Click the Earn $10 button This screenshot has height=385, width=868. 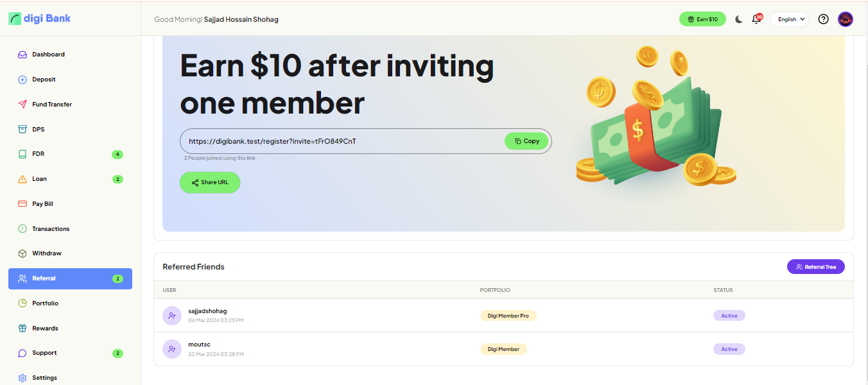[702, 19]
